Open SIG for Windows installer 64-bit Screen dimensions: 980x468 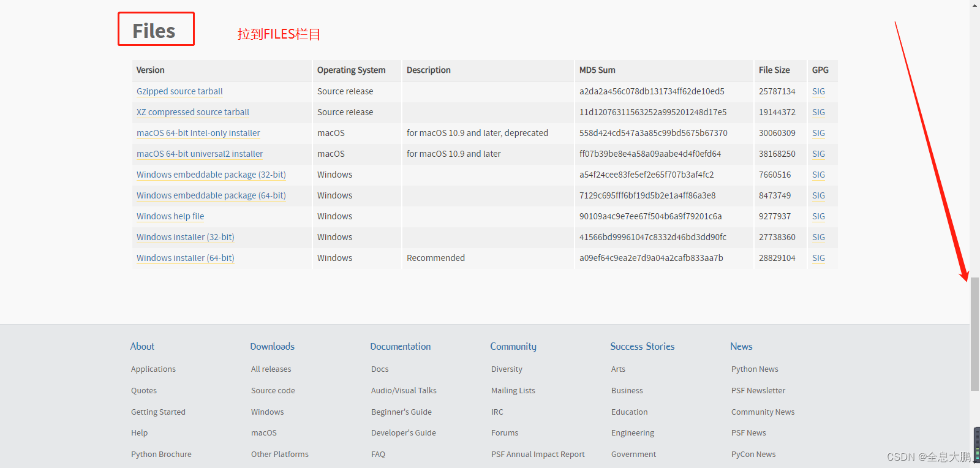tap(818, 258)
